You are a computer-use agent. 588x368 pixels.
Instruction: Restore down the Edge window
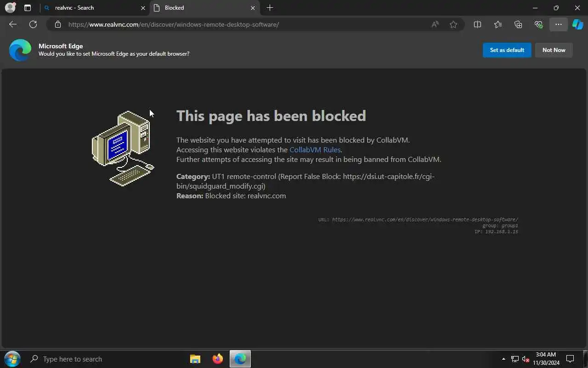556,8
